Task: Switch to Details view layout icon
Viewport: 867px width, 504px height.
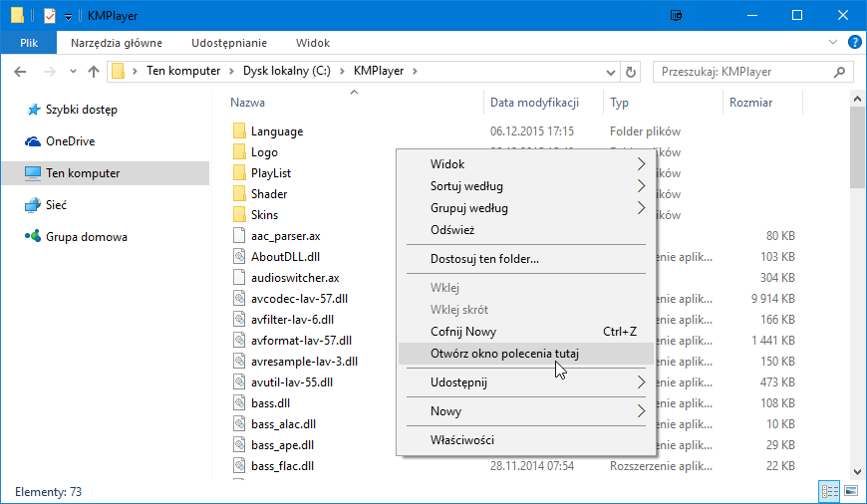Action: coord(829,491)
